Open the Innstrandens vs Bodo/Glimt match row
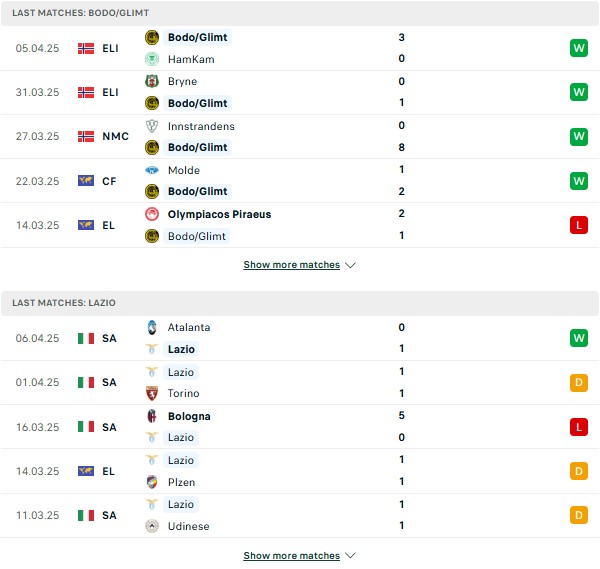 pyautogui.click(x=300, y=136)
